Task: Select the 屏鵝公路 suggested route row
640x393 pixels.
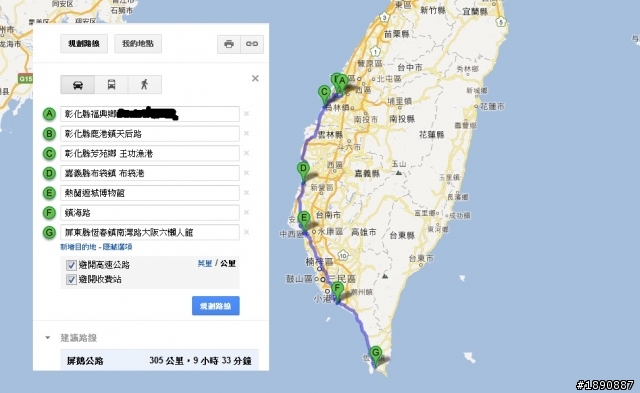Action: tap(160, 360)
